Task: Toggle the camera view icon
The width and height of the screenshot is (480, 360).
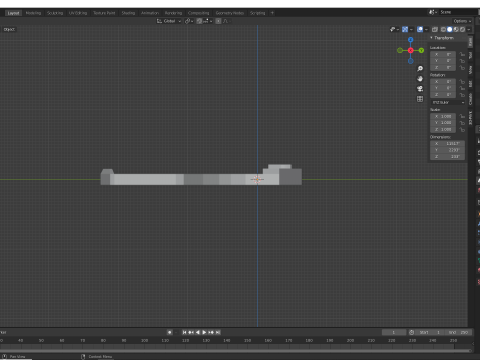Action: coord(420,89)
